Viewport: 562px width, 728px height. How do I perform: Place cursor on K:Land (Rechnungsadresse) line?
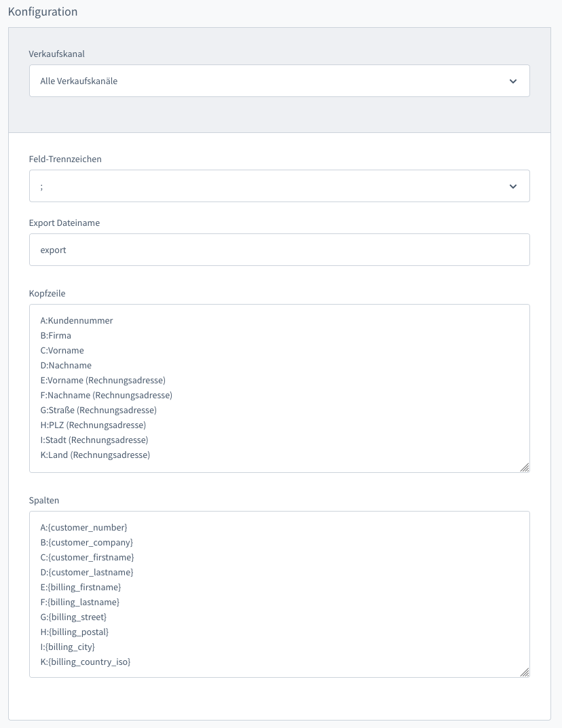(95, 455)
